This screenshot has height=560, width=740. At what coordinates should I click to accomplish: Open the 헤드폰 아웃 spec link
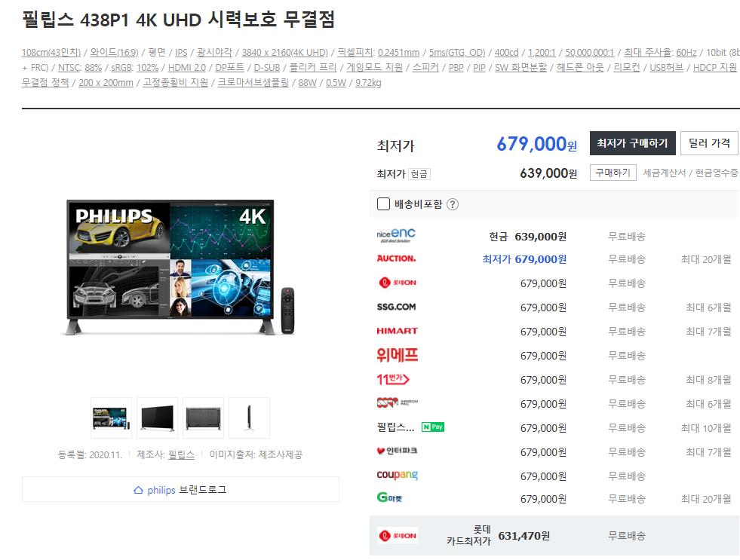click(580, 67)
